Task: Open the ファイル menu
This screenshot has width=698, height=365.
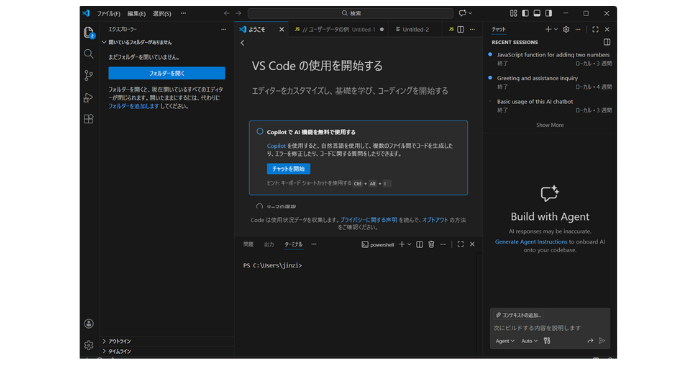Action: point(109,14)
